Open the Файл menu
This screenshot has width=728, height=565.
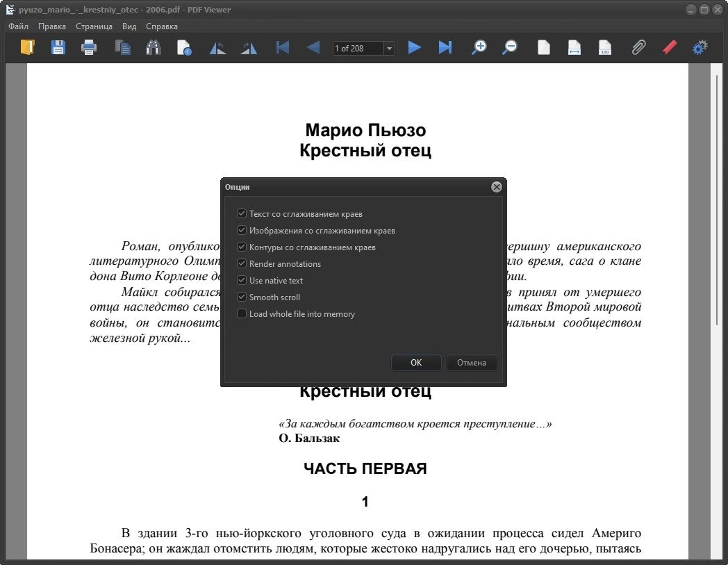coord(19,26)
